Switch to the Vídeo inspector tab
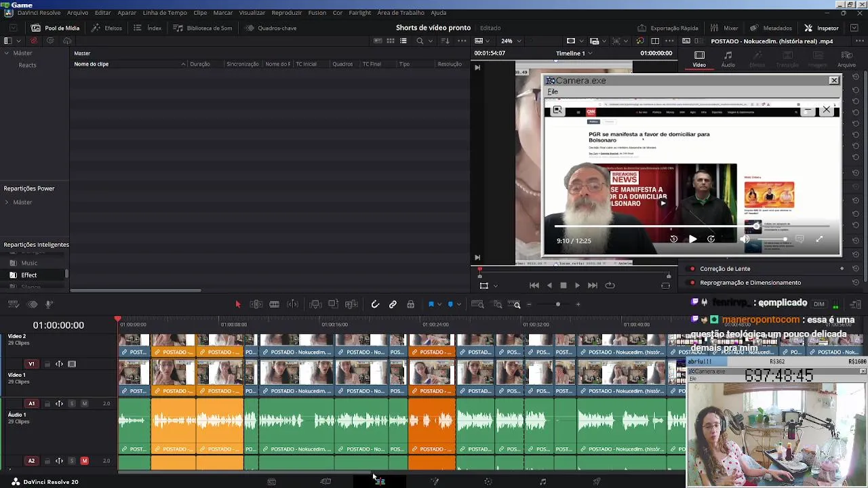The image size is (868, 488). (699, 60)
